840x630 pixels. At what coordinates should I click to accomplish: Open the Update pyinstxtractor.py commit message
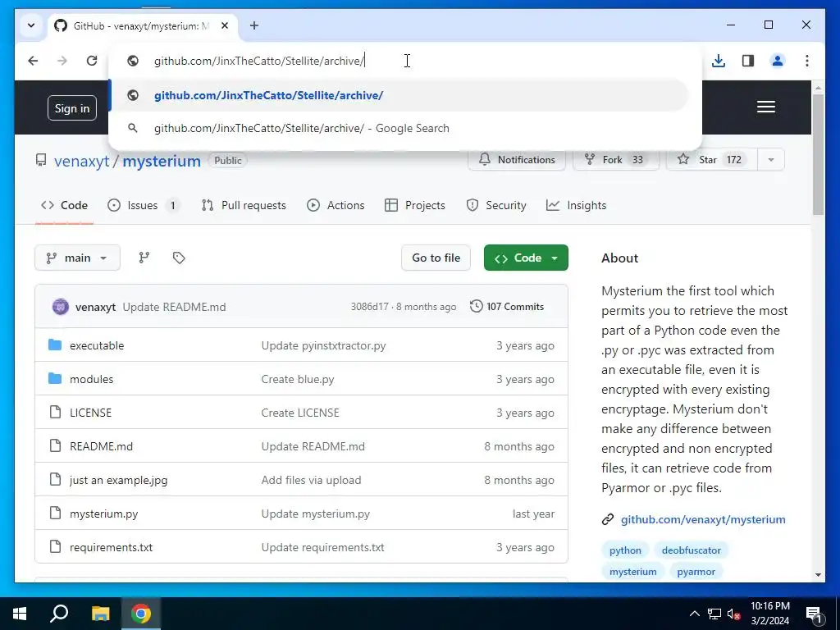(x=323, y=345)
